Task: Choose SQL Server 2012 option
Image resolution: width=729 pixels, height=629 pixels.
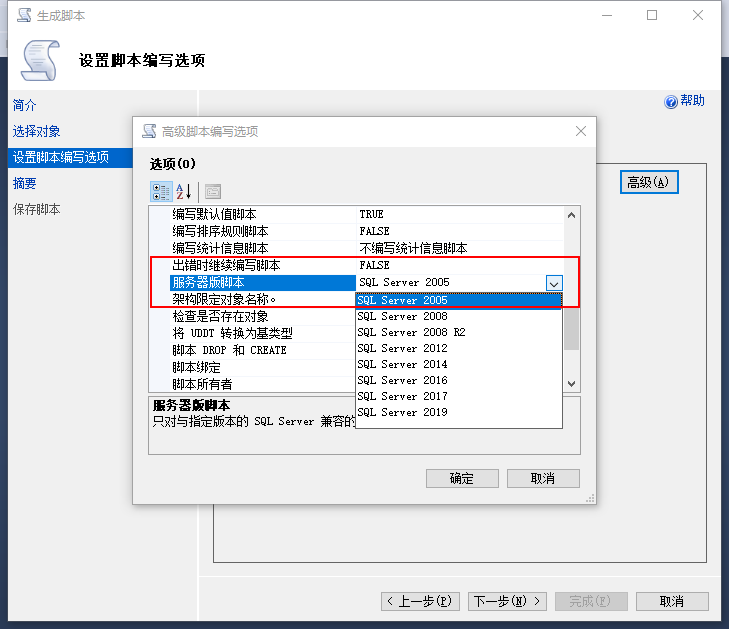Action: click(458, 348)
